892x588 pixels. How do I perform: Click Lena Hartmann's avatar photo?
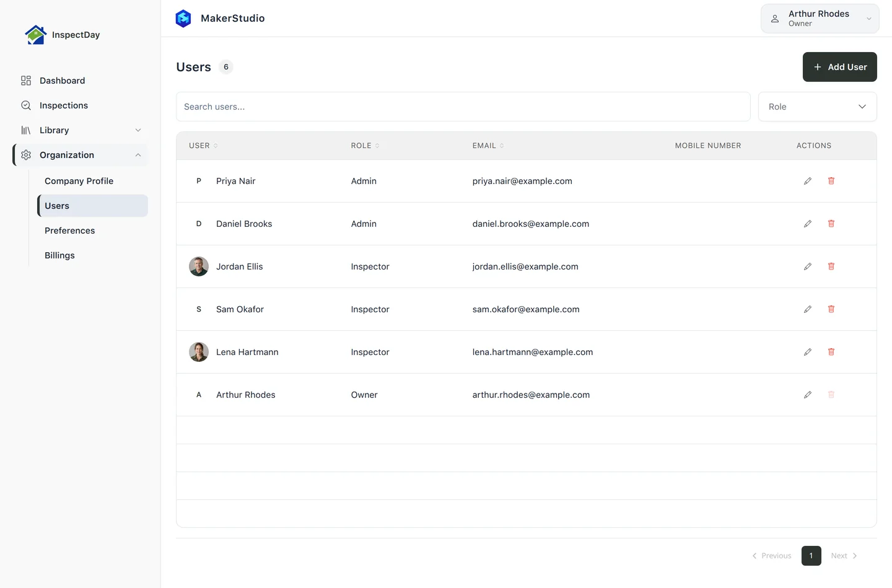(199, 352)
